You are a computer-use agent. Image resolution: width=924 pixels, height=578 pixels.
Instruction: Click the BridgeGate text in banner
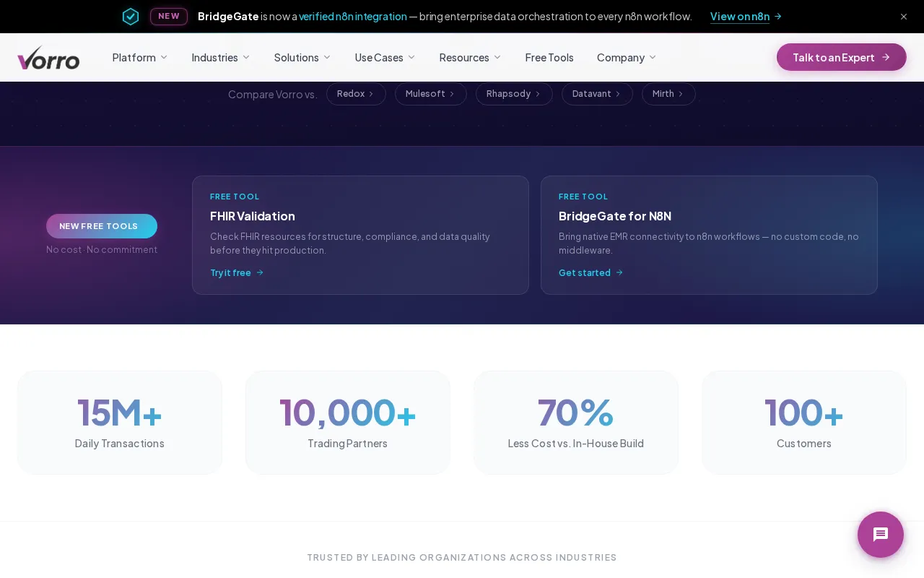(228, 17)
